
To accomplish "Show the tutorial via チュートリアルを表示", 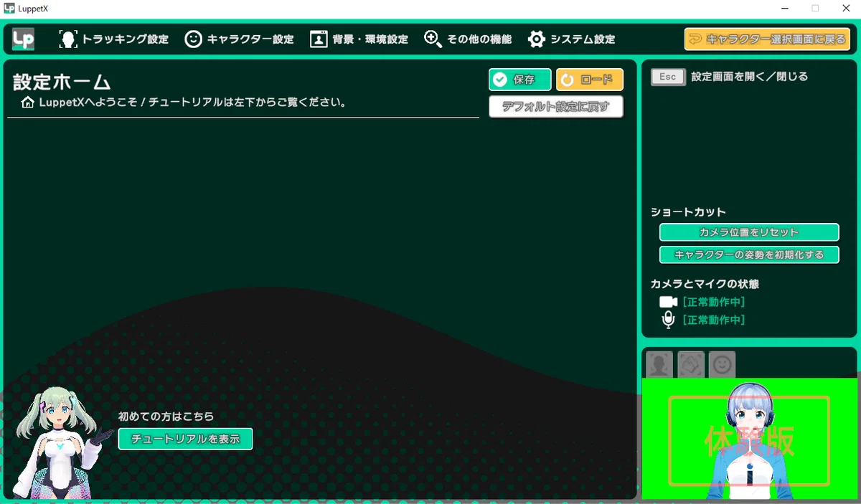I will pyautogui.click(x=186, y=439).
